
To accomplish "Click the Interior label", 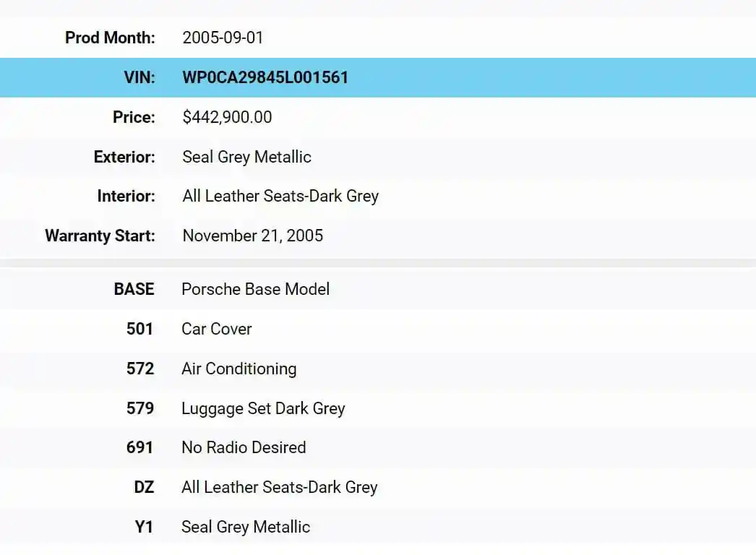I will 126,197.
